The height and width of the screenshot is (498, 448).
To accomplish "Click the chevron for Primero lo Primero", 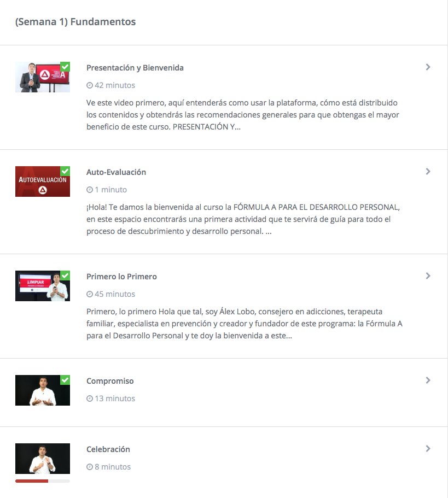I will click(428, 276).
